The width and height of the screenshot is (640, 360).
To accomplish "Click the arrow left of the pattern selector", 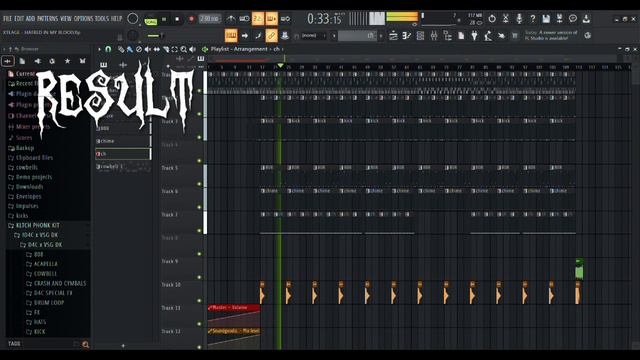I will click(334, 36).
